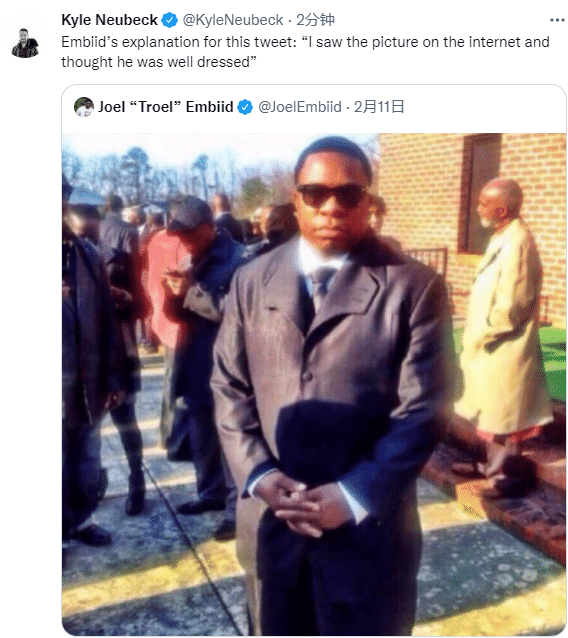
Task: Click the "Embiid's explanation for this tweet" text line
Action: [x=305, y=42]
